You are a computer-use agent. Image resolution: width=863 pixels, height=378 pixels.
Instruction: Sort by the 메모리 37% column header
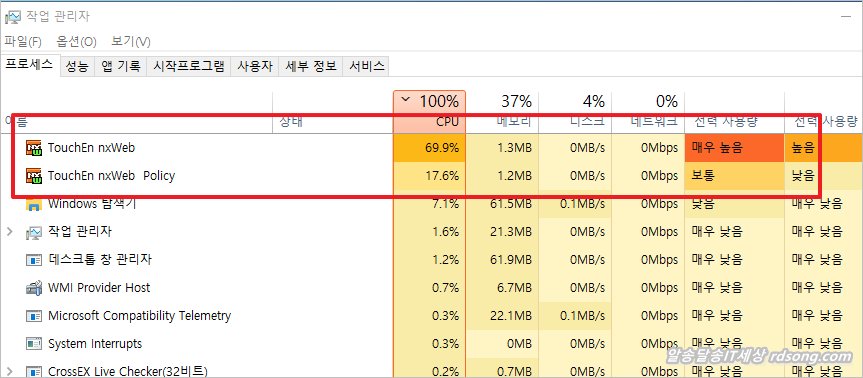tap(502, 112)
